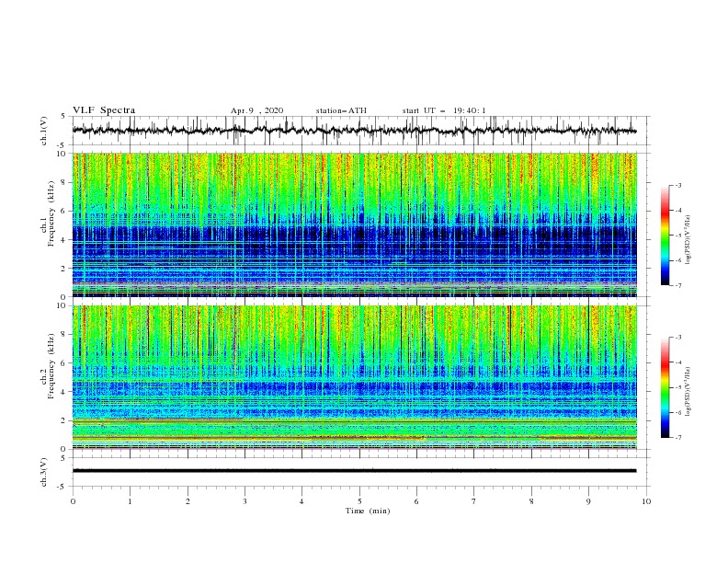728x563 pixels.
Task: Click the ch.2 "Frequency (kHz)" axis title
Action: (x=51, y=366)
